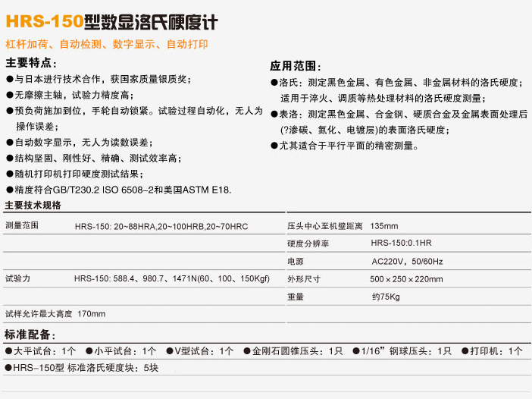Click the 588.4, 980.7, 1471N test force value

(172, 278)
